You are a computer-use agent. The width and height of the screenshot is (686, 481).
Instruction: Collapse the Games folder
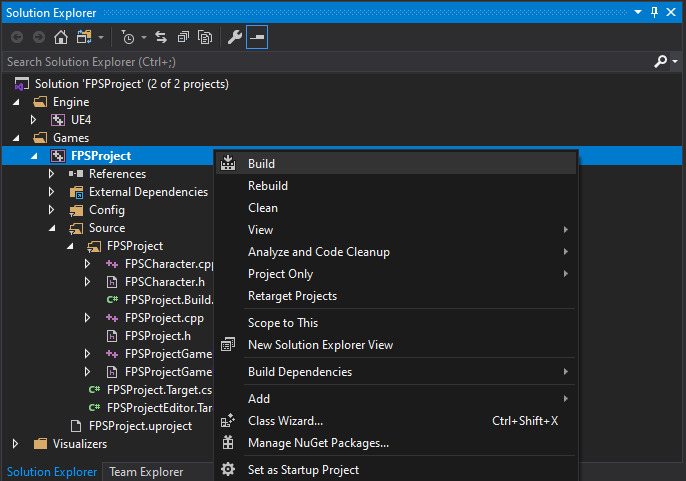[16, 138]
